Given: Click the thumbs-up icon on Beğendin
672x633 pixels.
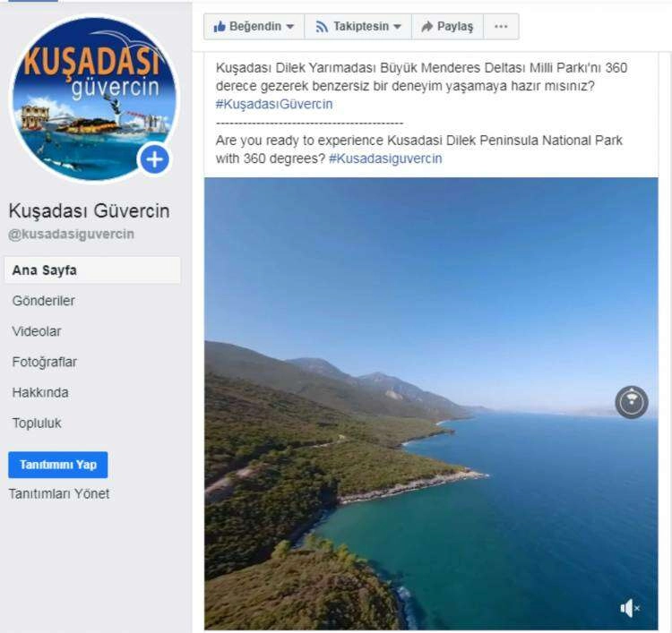Looking at the screenshot, I should (x=220, y=27).
